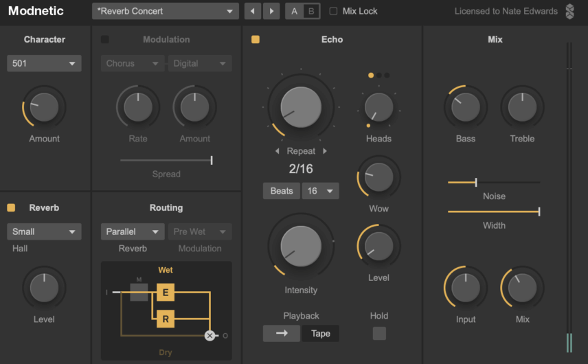Image resolution: width=588 pixels, height=364 pixels.
Task: Click the second Heads indicator dot
Action: pyautogui.click(x=378, y=76)
